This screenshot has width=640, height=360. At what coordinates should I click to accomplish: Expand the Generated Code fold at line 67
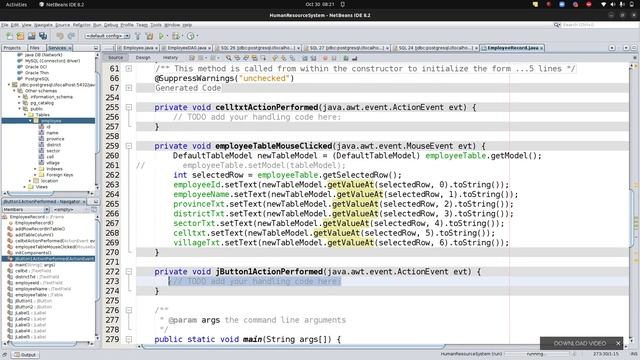click(129, 88)
